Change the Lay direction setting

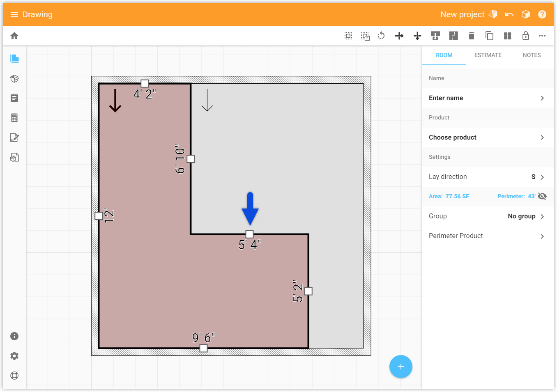tap(488, 177)
